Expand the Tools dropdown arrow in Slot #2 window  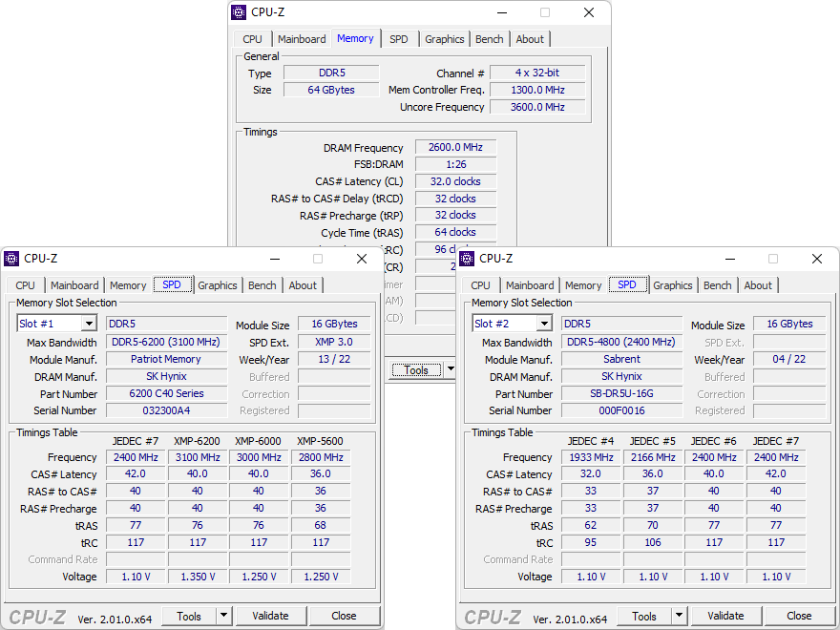coord(679,616)
